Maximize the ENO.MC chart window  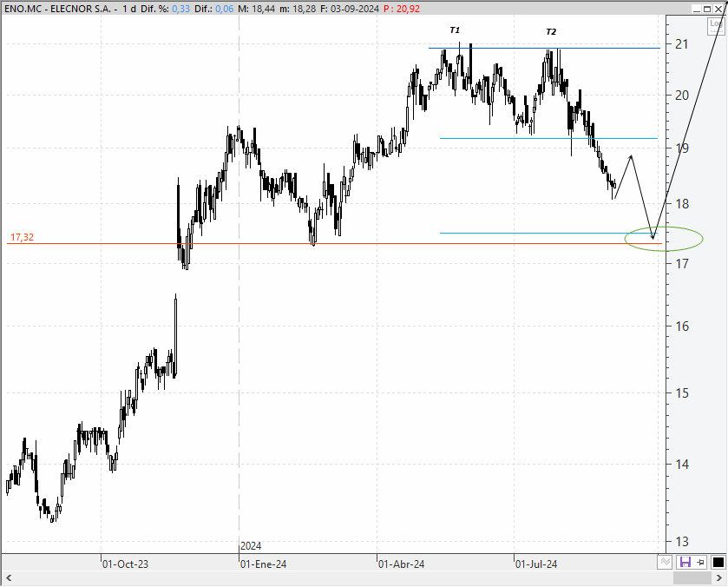point(706,9)
